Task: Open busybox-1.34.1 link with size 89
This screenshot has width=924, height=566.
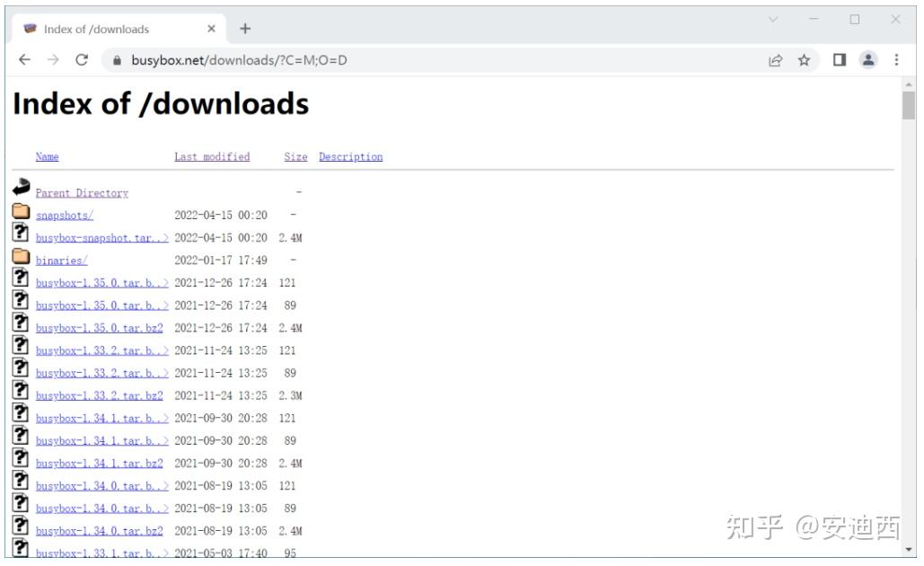Action: (x=102, y=441)
